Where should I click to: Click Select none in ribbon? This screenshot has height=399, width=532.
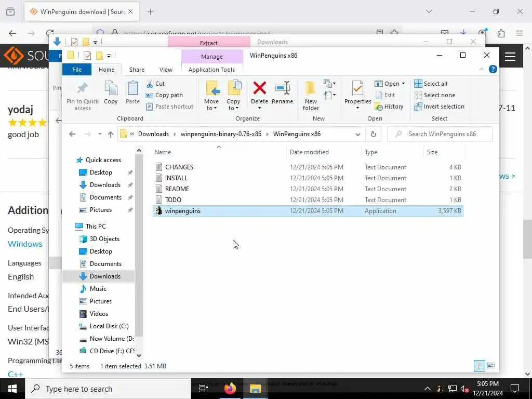pos(435,96)
